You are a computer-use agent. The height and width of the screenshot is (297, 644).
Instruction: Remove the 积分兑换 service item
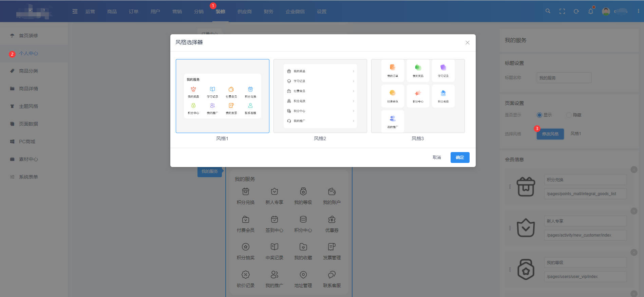click(634, 170)
